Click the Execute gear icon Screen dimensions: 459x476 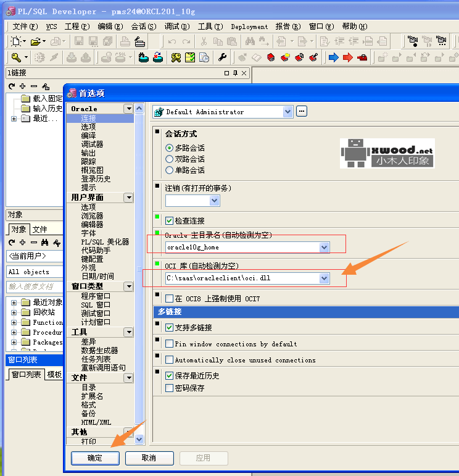point(39,57)
